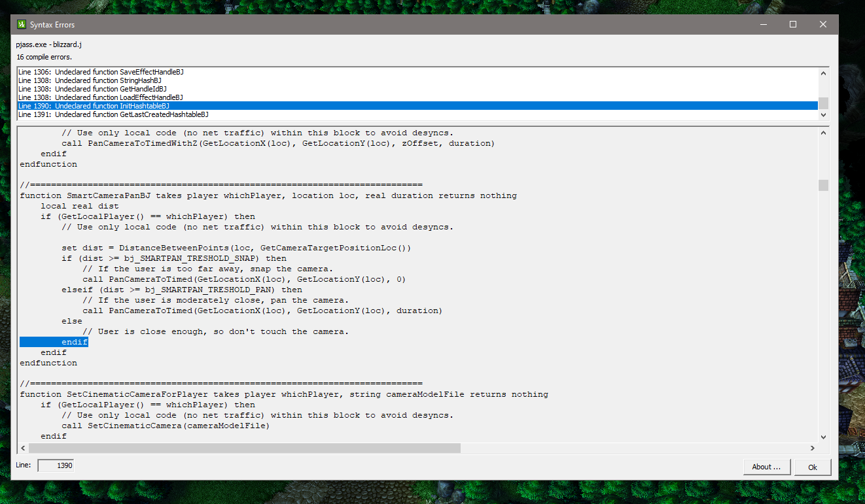
Task: Click function SmartCameraPanBJ declaration line
Action: [268, 195]
